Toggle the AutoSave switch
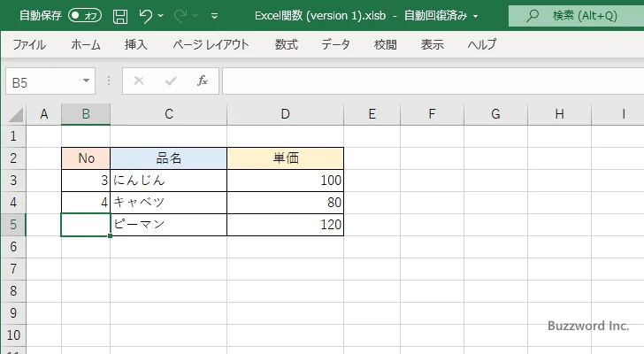 (x=85, y=16)
